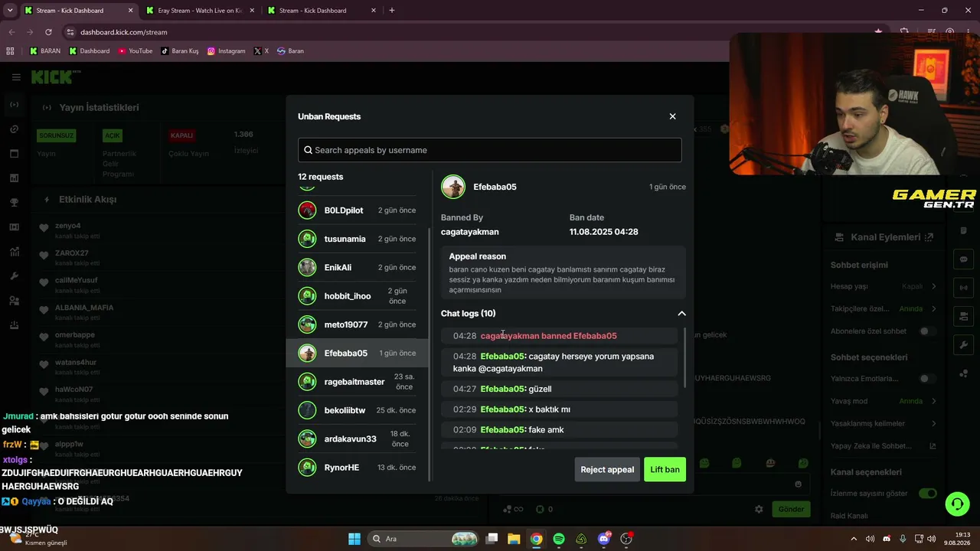Open the channel actions camera icon in right rail
This screenshot has height=551, width=980.
(x=964, y=316)
